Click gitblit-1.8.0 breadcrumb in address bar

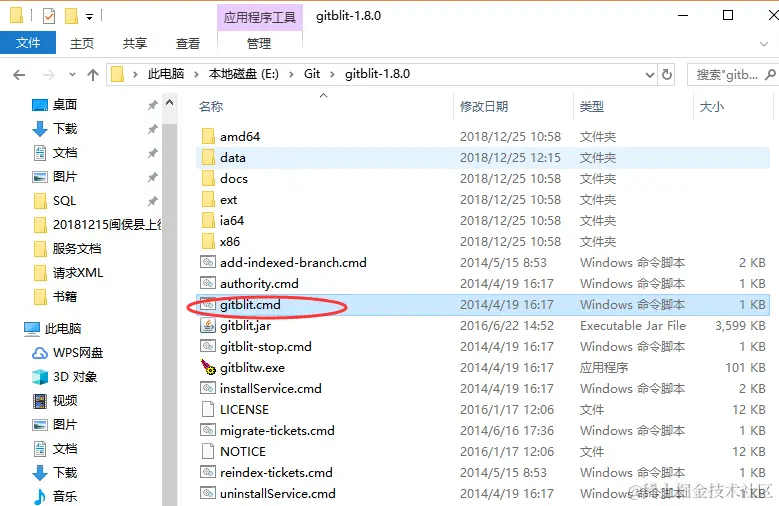(x=378, y=74)
